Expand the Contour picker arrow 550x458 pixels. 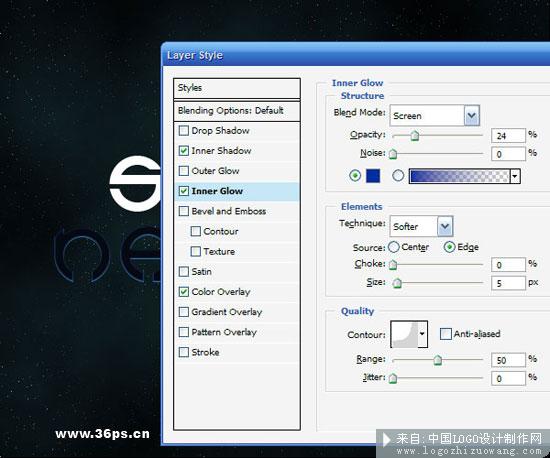(422, 334)
